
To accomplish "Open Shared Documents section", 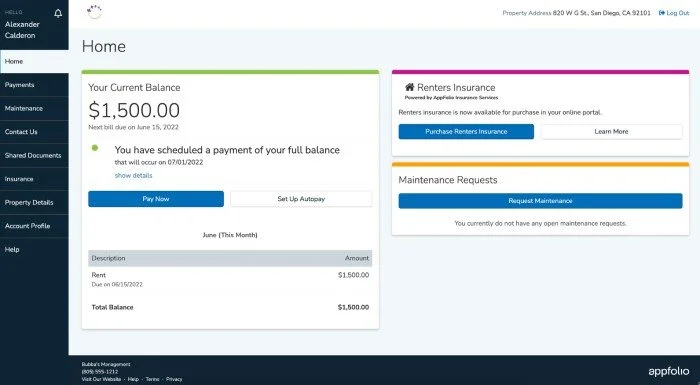I will [x=34, y=155].
